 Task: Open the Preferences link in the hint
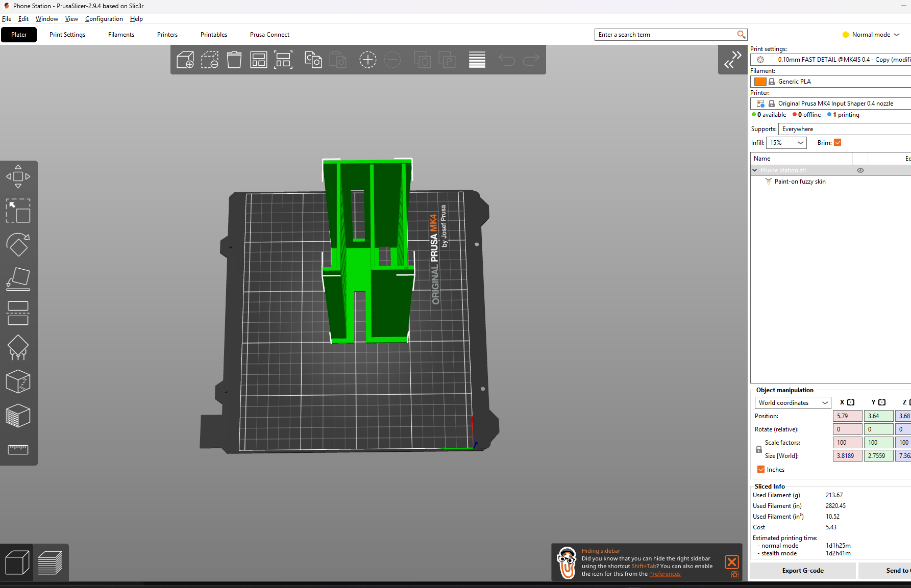(x=664, y=574)
